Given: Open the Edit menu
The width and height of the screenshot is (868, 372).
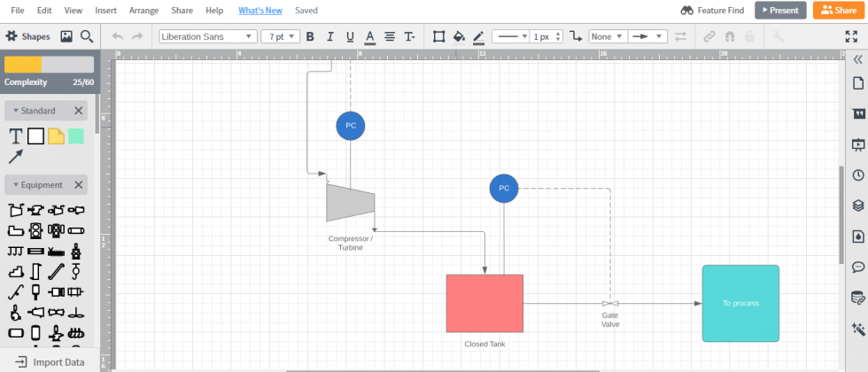Looking at the screenshot, I should pyautogui.click(x=44, y=11).
